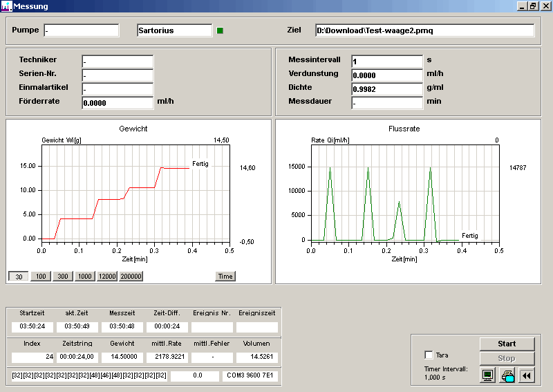Click the Zeit-Diff. value 00:00:24
553x392 pixels.
point(167,326)
